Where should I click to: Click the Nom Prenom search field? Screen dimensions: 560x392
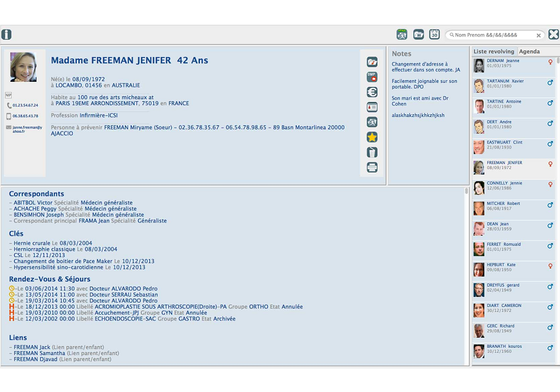(493, 35)
